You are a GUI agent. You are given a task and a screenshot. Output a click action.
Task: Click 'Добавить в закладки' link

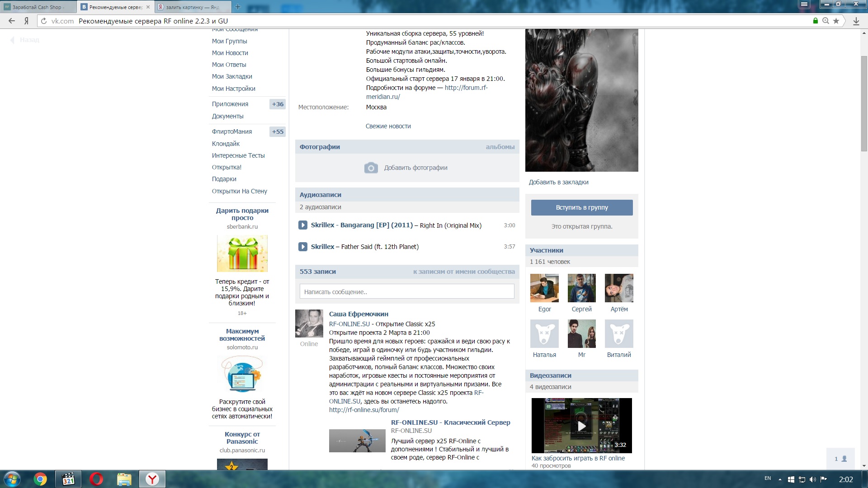(558, 182)
